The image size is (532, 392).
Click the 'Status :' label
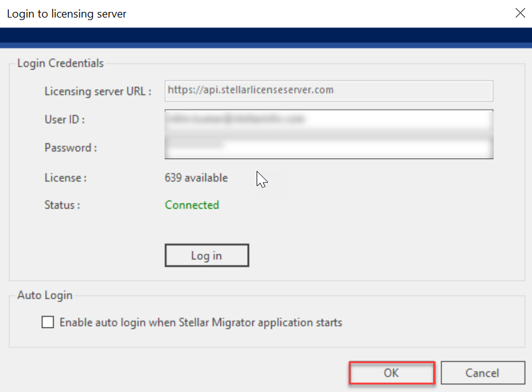pos(63,205)
